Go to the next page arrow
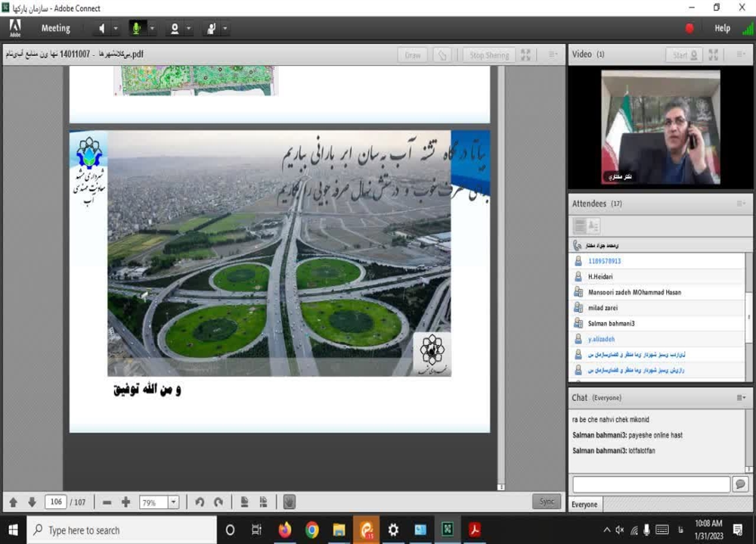The height and width of the screenshot is (544, 756). pyautogui.click(x=32, y=502)
